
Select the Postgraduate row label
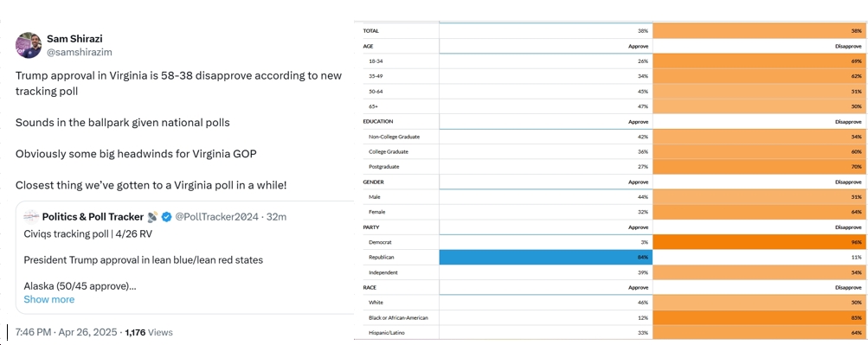pos(383,166)
